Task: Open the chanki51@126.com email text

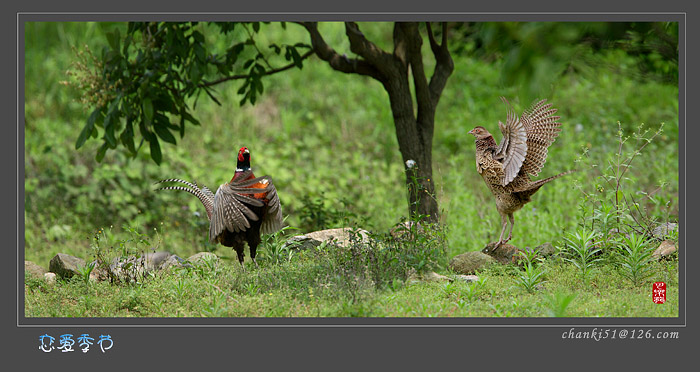Action: click(x=620, y=334)
